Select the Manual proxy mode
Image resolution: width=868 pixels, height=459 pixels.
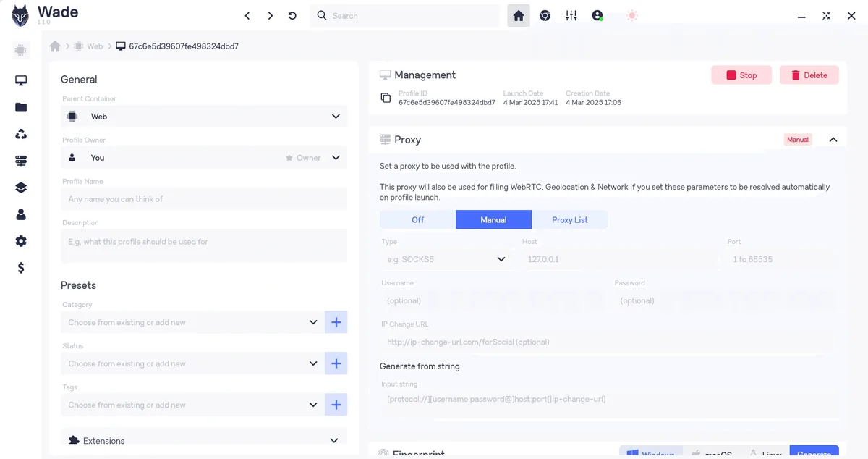click(493, 219)
